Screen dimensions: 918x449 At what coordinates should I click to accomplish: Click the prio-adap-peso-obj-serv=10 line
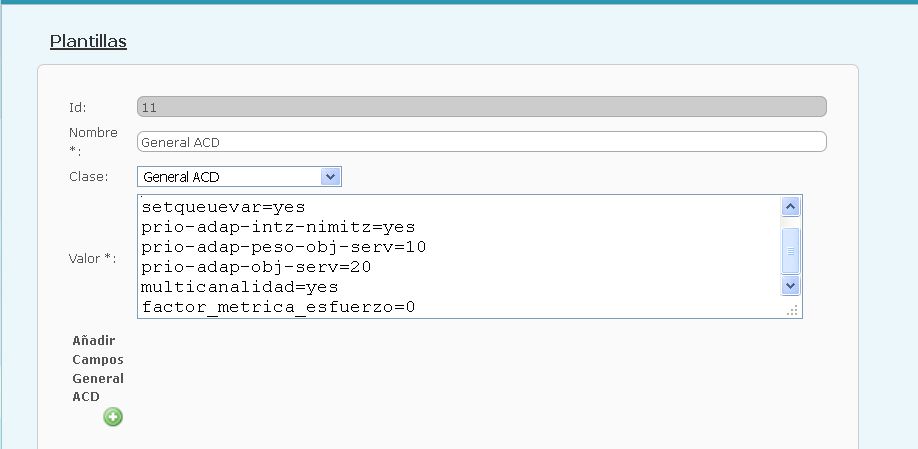point(284,247)
